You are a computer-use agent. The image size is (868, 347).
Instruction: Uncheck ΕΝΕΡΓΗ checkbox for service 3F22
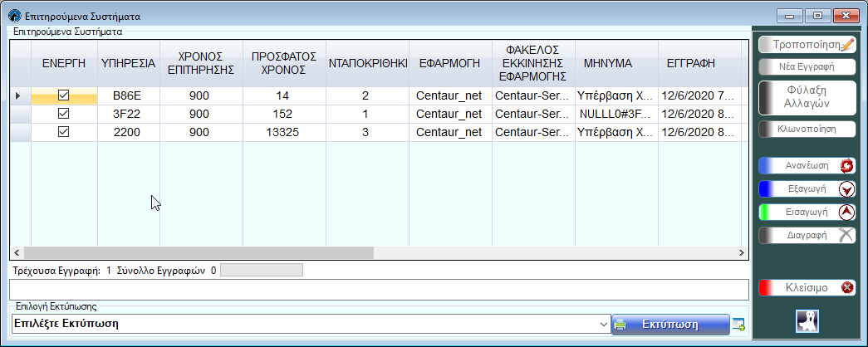point(63,114)
